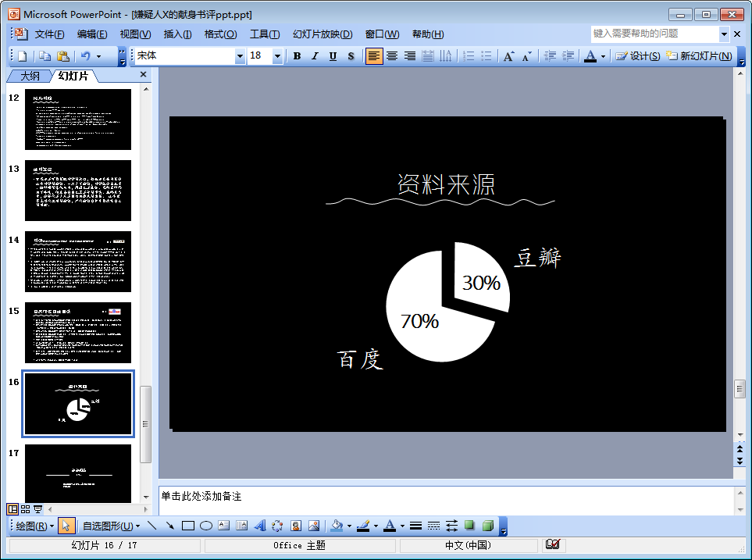The width and height of the screenshot is (752, 560).
Task: Open the Draw (绘图) menu
Action: (34, 526)
